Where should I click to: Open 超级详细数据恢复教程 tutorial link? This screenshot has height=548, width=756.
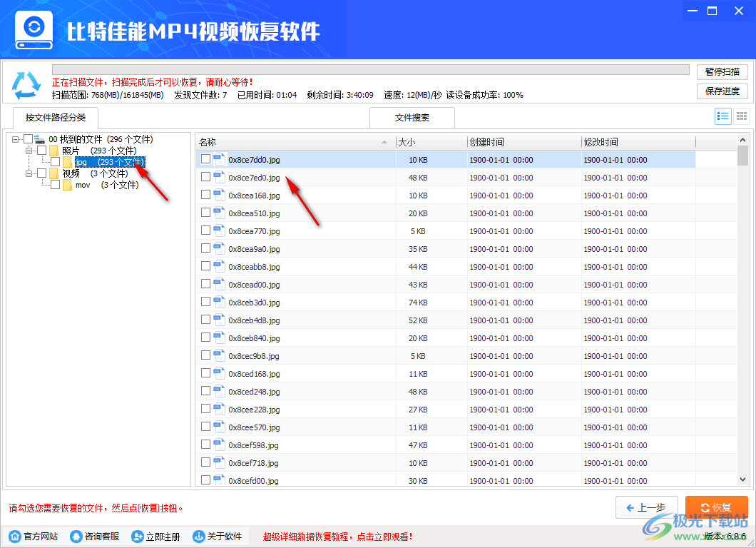pyautogui.click(x=337, y=537)
